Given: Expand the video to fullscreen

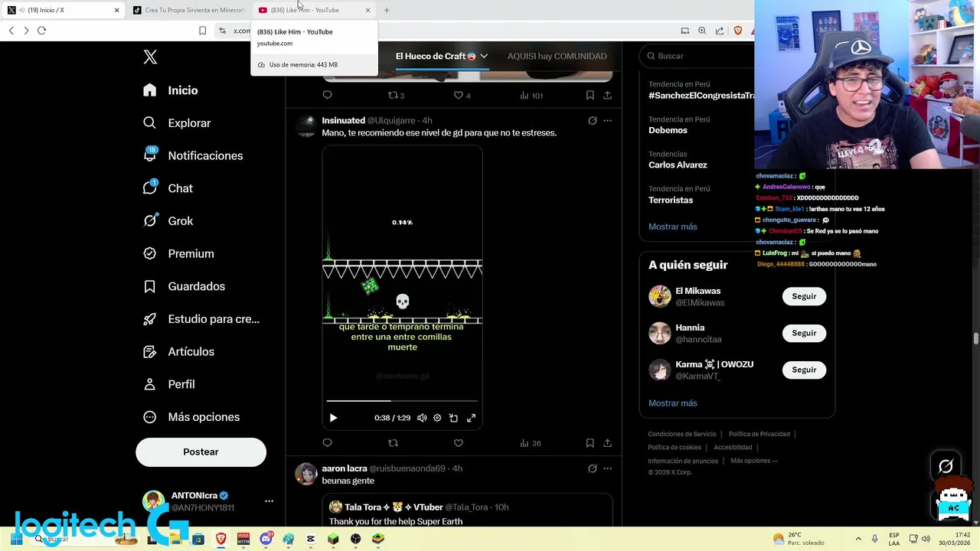Looking at the screenshot, I should click(471, 418).
